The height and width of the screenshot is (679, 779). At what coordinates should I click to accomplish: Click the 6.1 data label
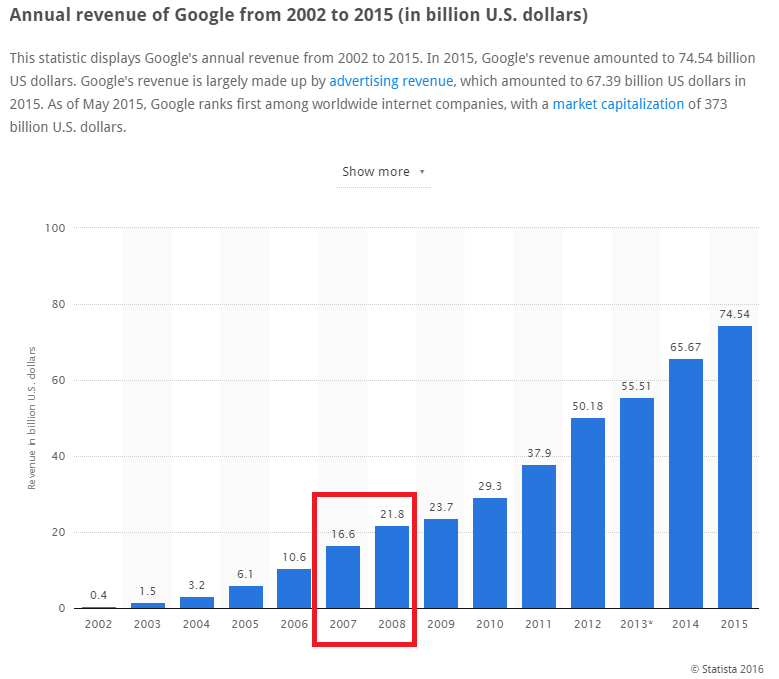pos(245,574)
